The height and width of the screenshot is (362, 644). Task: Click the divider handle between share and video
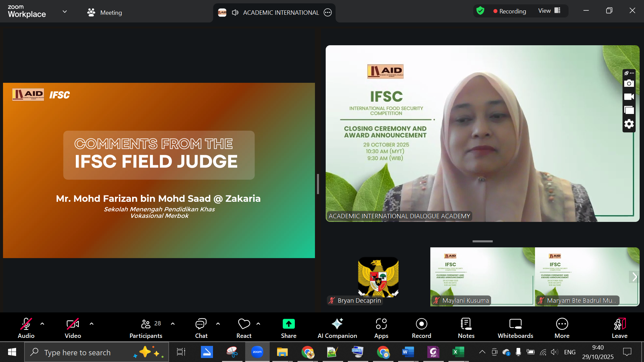(x=318, y=184)
